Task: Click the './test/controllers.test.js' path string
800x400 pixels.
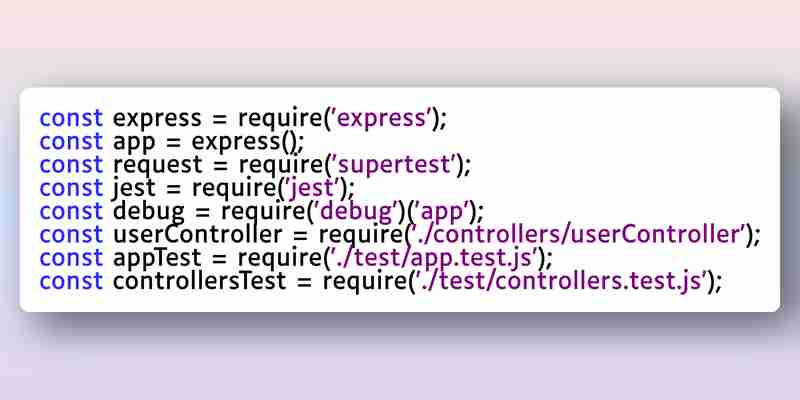Action: 562,282
